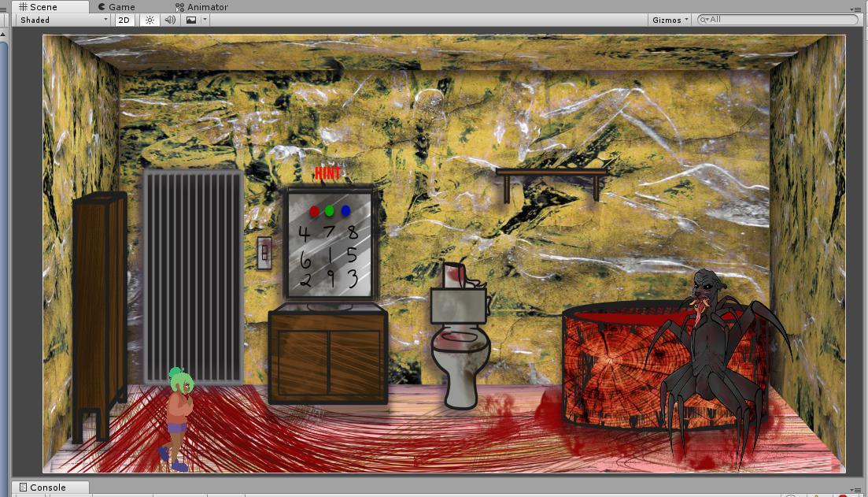Toggle scene lighting with the sun icon
Image resolution: width=868 pixels, height=497 pixels.
coord(150,20)
